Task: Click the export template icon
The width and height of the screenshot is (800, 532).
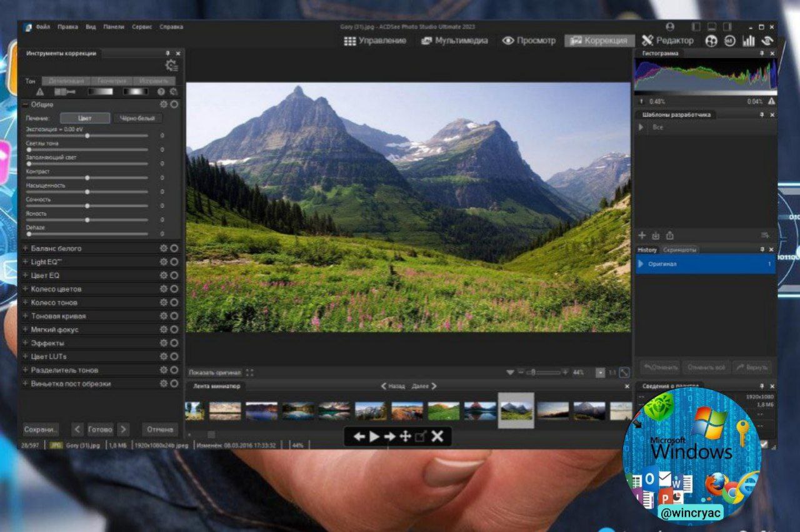Action: [x=670, y=235]
